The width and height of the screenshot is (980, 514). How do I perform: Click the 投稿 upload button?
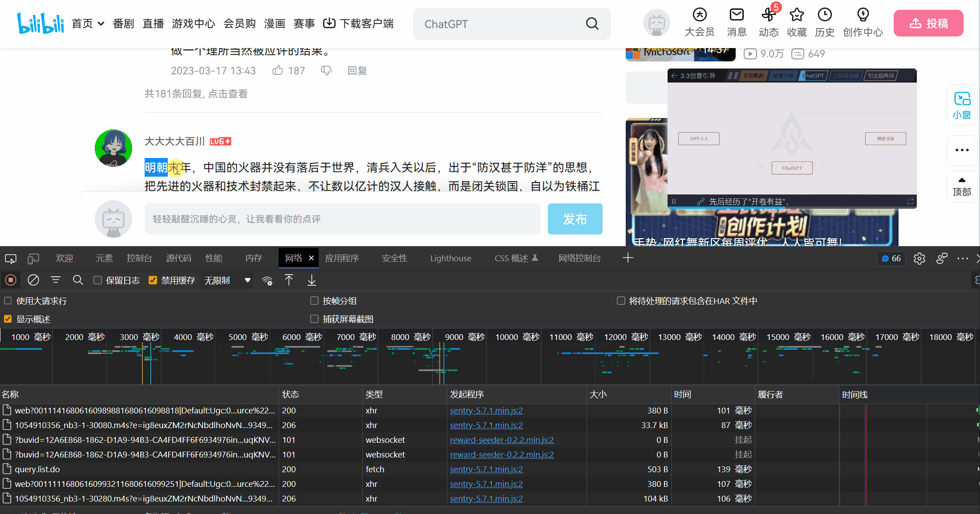[x=928, y=23]
